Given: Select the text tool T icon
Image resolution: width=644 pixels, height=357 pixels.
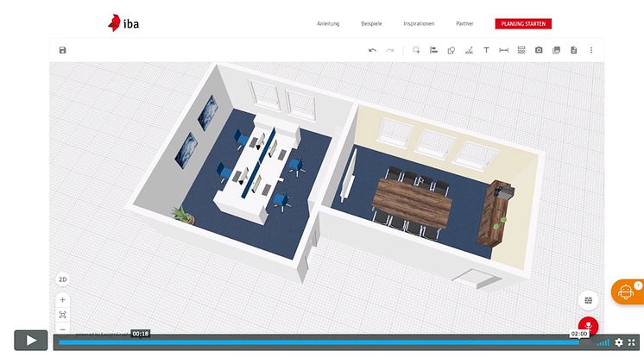Looking at the screenshot, I should point(486,50).
